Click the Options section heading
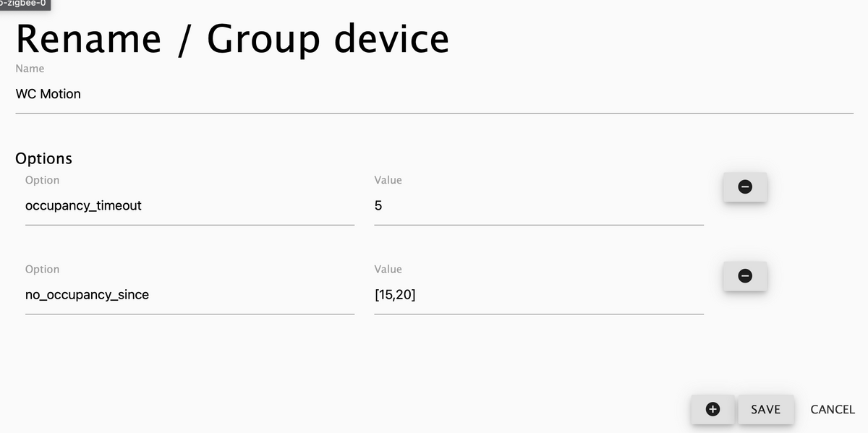The image size is (868, 433). [48, 158]
